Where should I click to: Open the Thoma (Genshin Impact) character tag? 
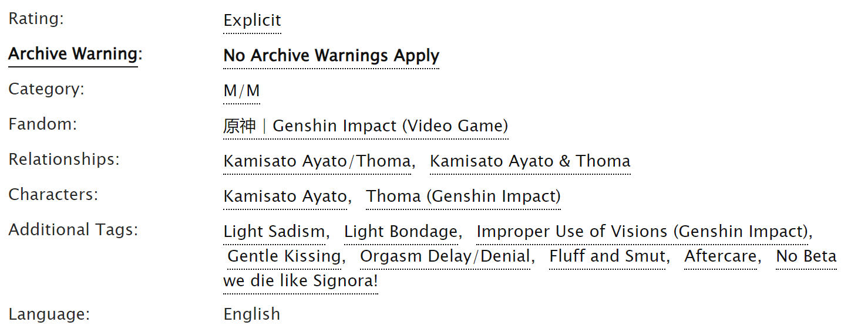click(x=463, y=197)
